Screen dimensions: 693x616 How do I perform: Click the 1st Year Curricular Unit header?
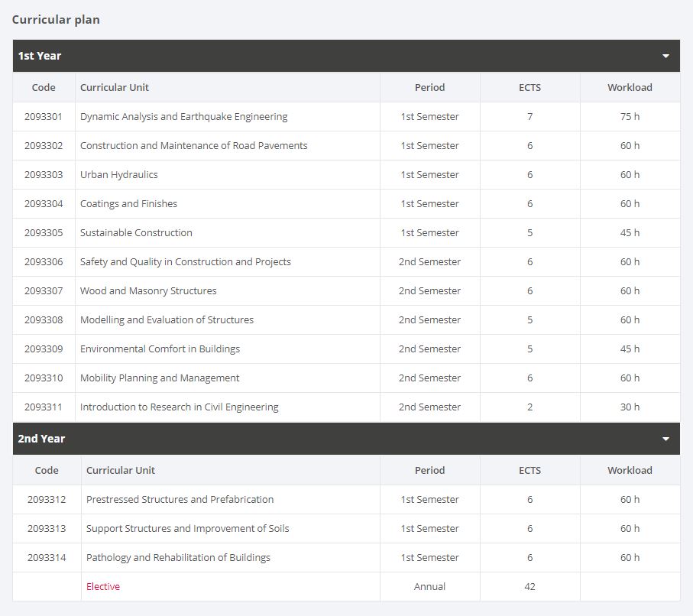pyautogui.click(x=115, y=88)
